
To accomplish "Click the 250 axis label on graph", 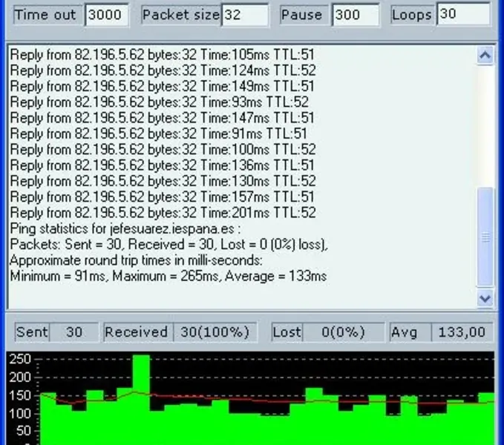I will (x=20, y=359).
